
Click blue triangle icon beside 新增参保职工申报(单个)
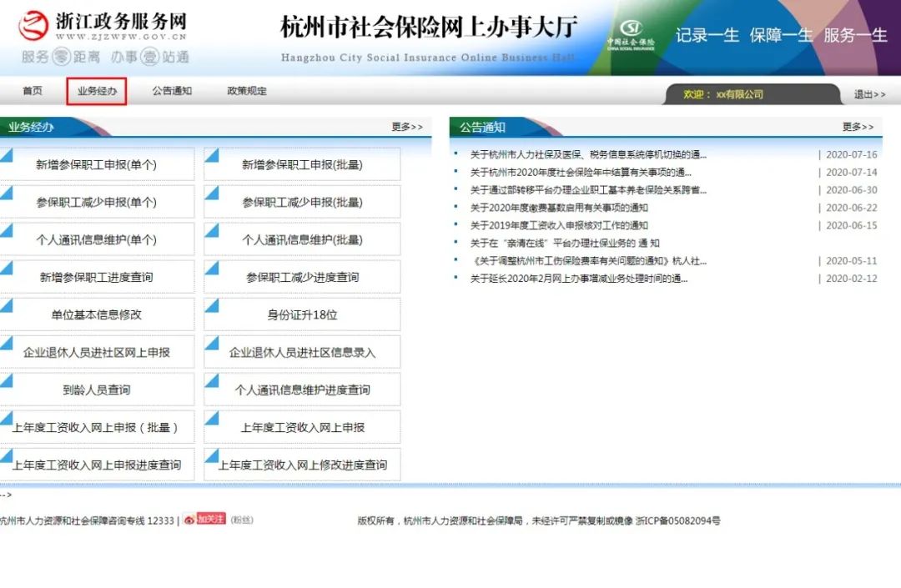pyautogui.click(x=6, y=153)
